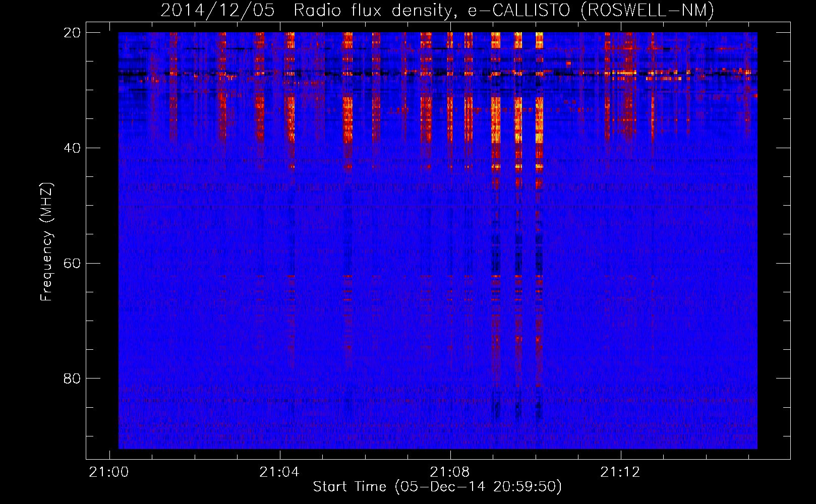This screenshot has height=504, width=816.
Task: Click the frequency tick label '80'
Action: click(73, 379)
